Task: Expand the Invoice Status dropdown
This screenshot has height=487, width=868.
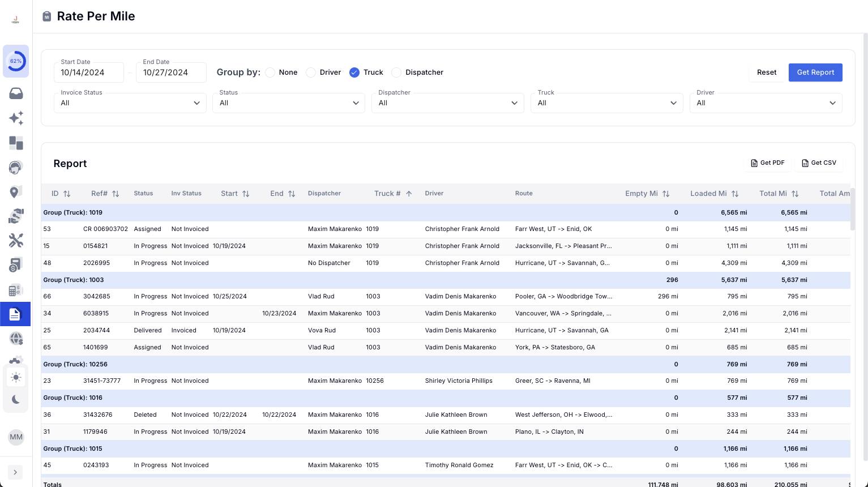Action: (x=130, y=103)
